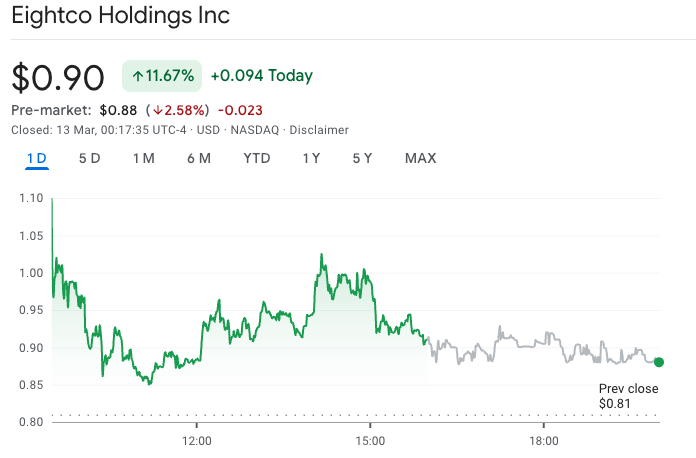Click the green end-of-line dot marker
The image size is (696, 458).
pos(659,362)
